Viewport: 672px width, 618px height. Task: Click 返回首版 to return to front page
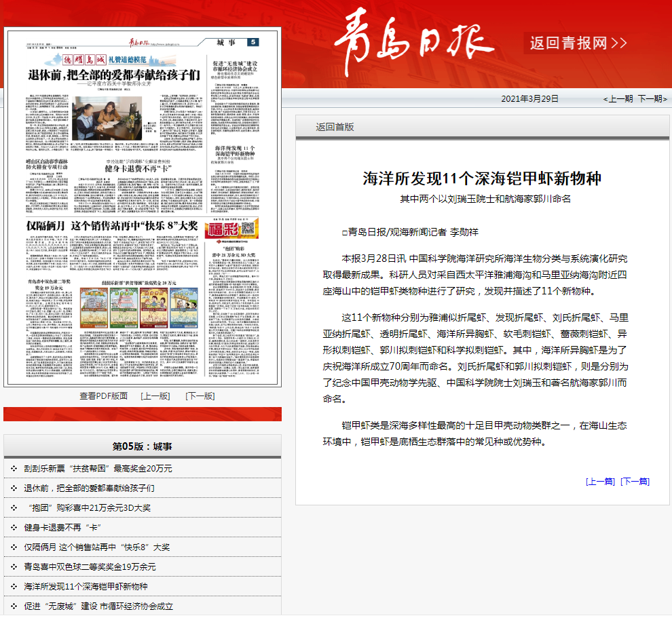click(335, 127)
